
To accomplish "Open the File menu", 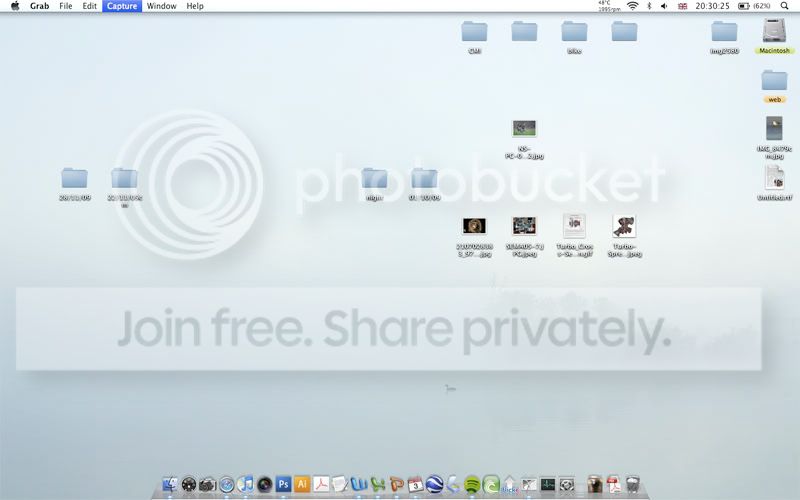I will 66,6.
